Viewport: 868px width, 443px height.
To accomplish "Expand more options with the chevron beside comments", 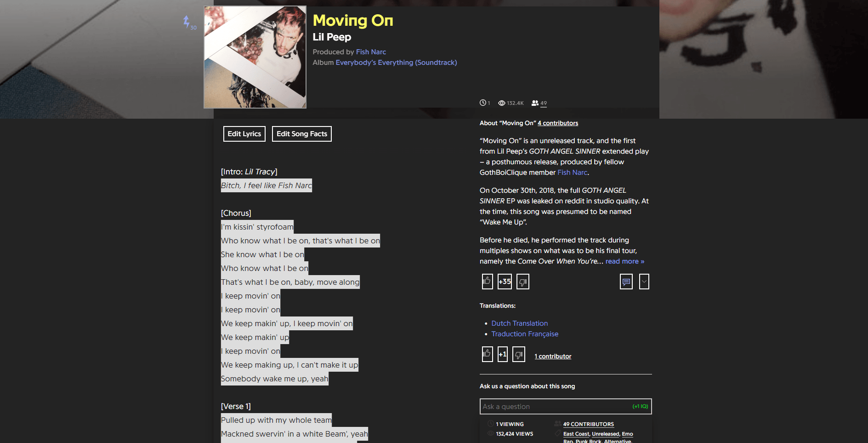I will tap(644, 281).
